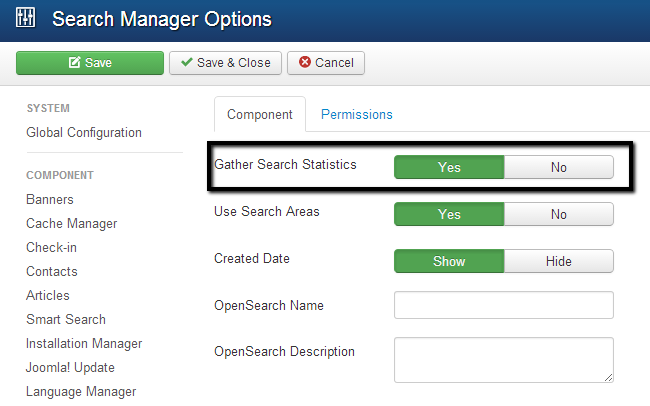Set Gather Search Statistics to No

coord(558,167)
